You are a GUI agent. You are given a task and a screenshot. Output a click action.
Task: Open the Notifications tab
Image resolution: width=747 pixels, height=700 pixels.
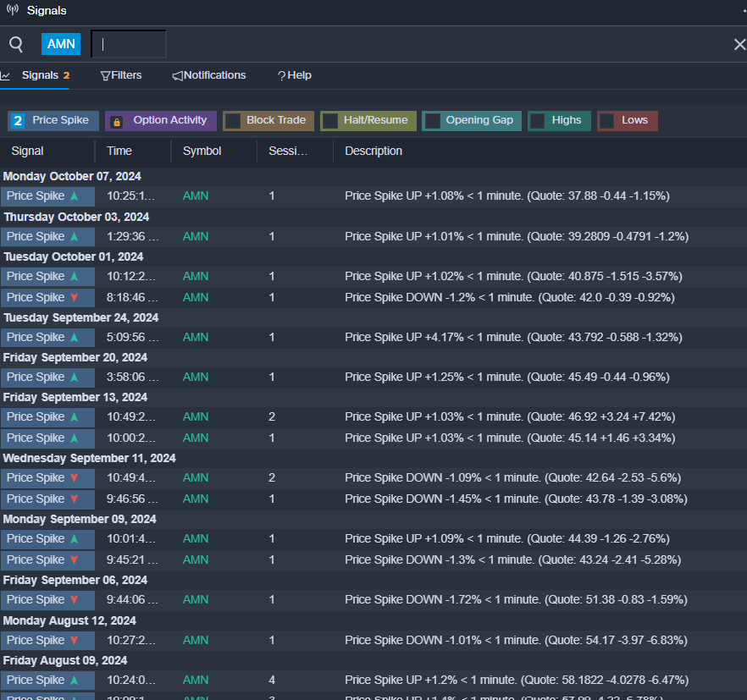pyautogui.click(x=209, y=75)
